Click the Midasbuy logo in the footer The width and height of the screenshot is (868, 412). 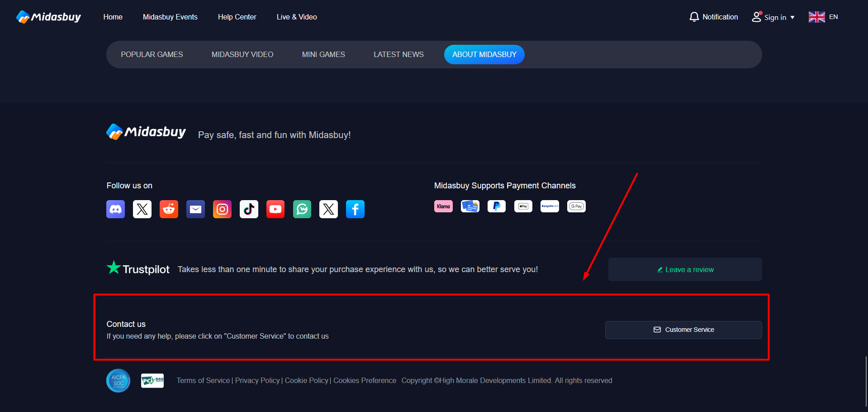[x=146, y=132]
